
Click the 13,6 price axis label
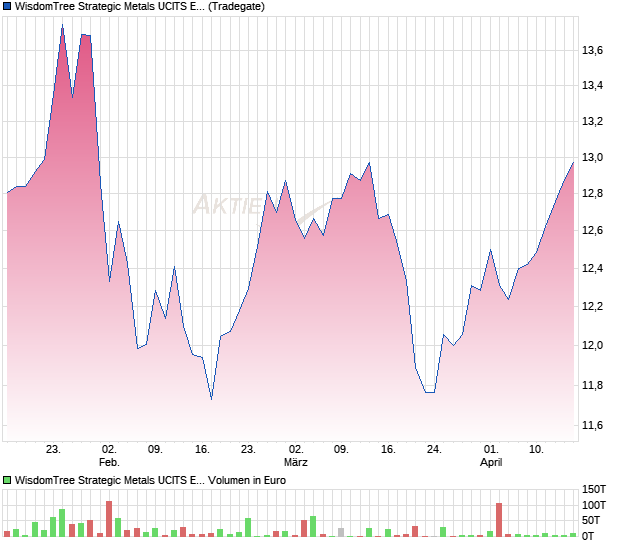tap(592, 50)
